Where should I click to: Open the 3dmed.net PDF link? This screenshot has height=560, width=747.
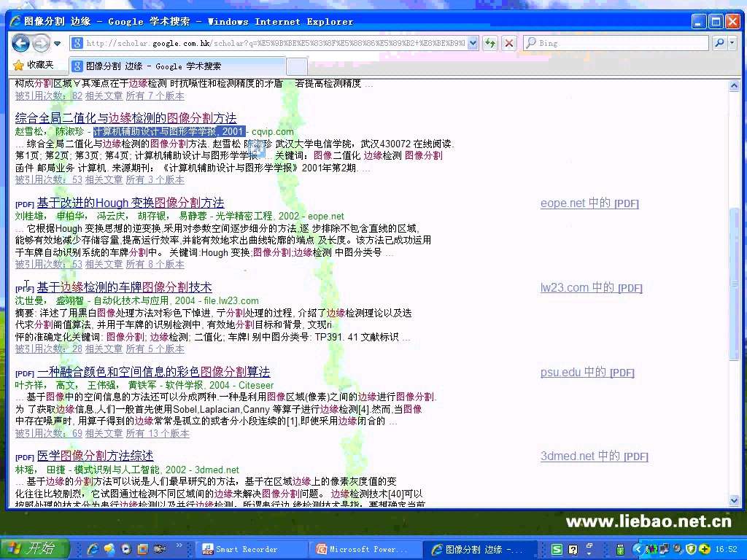(x=594, y=456)
